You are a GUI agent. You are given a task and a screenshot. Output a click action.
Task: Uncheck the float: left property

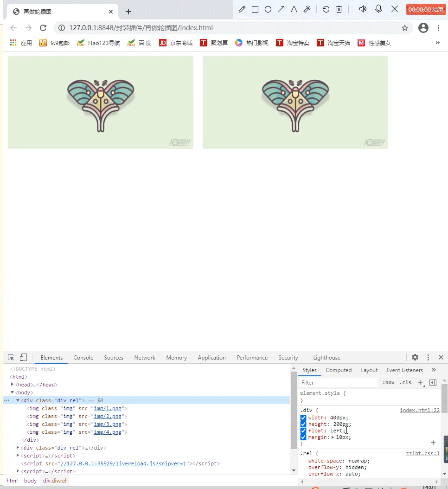pyautogui.click(x=303, y=431)
